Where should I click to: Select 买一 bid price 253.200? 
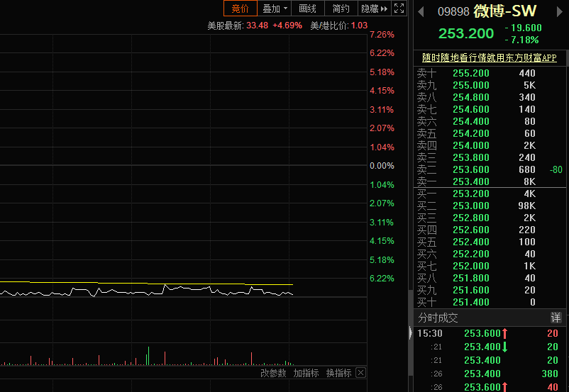click(471, 194)
